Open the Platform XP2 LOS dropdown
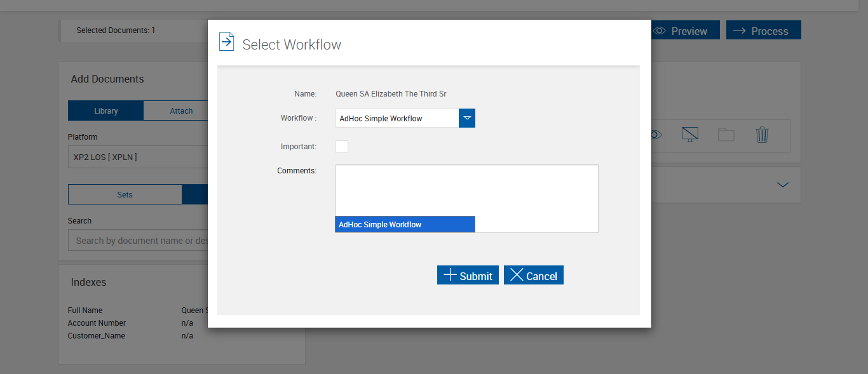The image size is (868, 374). pyautogui.click(x=138, y=157)
